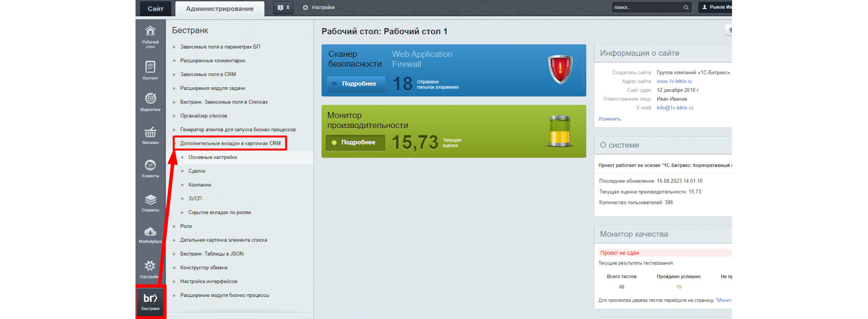Screen dimensions: 868x319
Task: Click Подробнее in Монитор производительности widget
Action: pyautogui.click(x=355, y=142)
